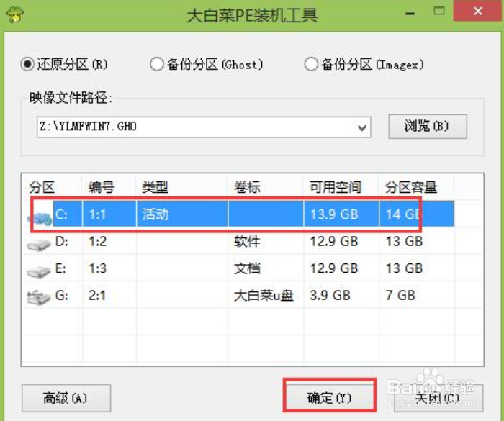Click the 浏览 (B) browse button

click(428, 127)
